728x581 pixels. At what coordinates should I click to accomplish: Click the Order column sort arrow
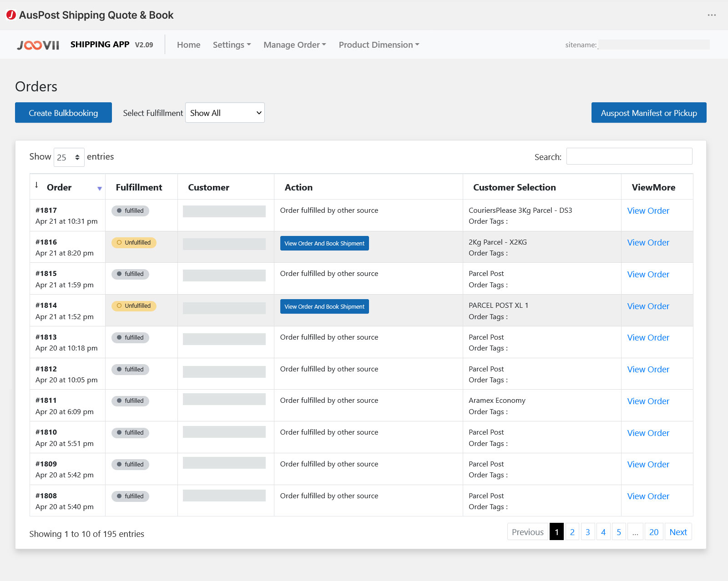pos(99,188)
